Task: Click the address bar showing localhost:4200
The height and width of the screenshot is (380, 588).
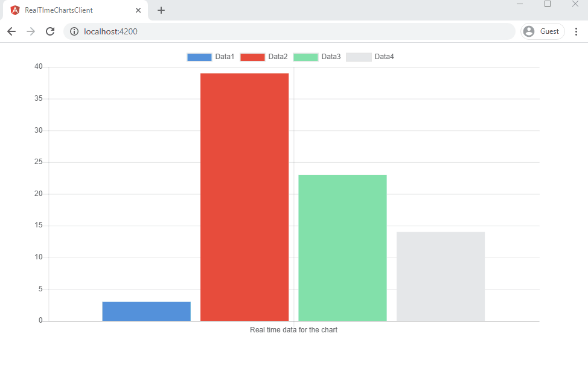Action: pos(290,31)
